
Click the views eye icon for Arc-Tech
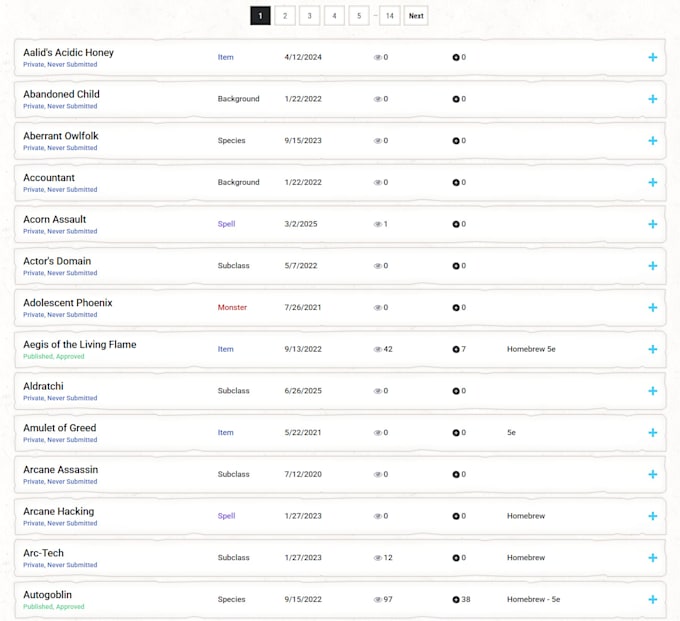tap(377, 558)
